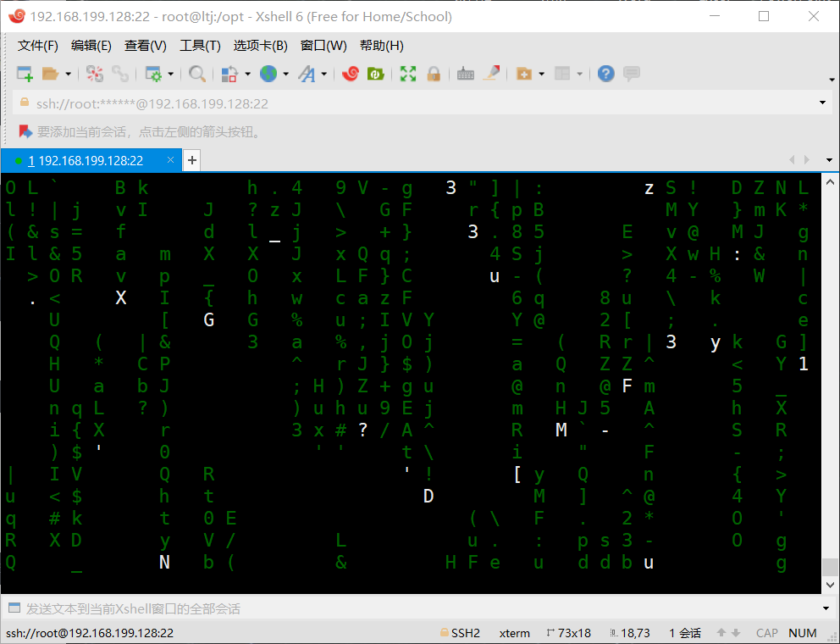
Task: Open the 工具(T) menu
Action: [201, 46]
